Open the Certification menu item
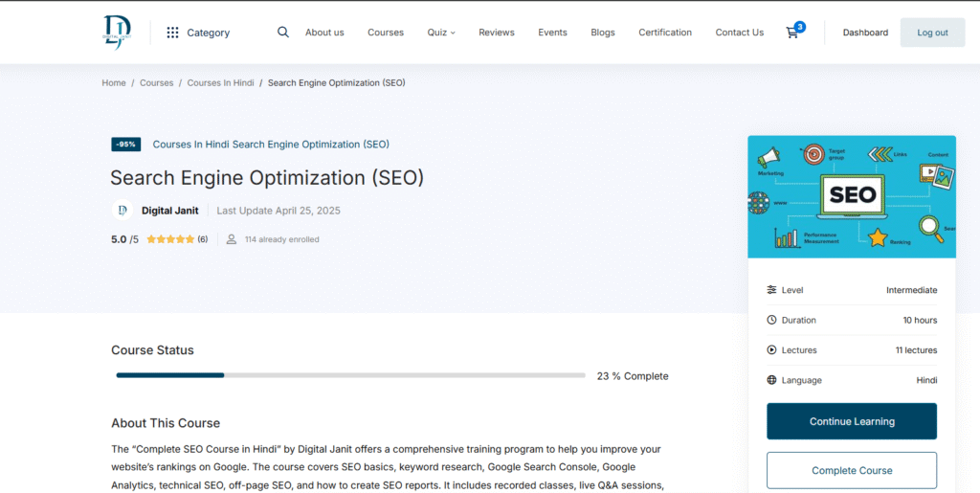 pyautogui.click(x=664, y=33)
